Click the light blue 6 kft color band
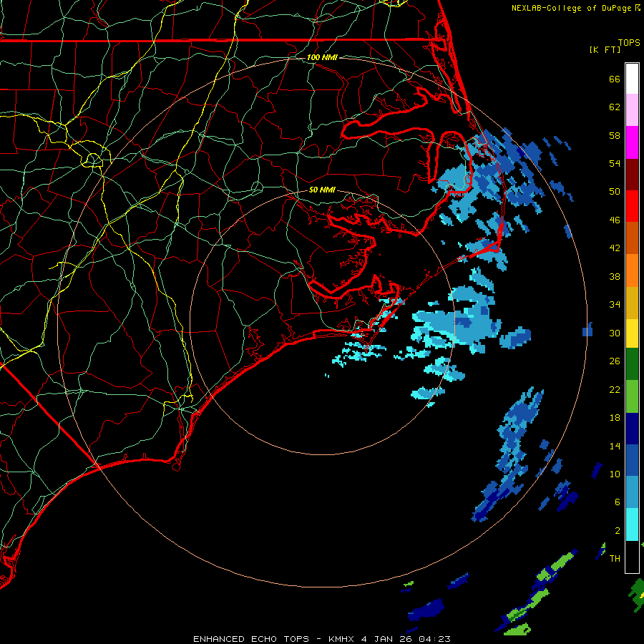The image size is (644, 644). pyautogui.click(x=632, y=492)
